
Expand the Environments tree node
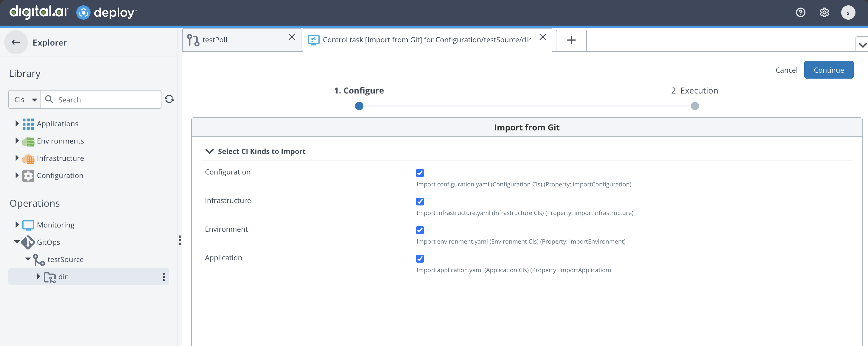[17, 141]
